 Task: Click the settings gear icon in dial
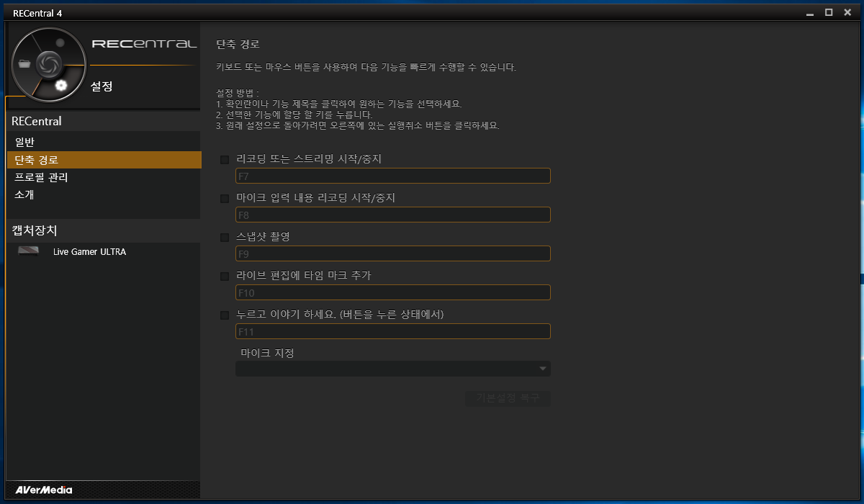(x=60, y=86)
